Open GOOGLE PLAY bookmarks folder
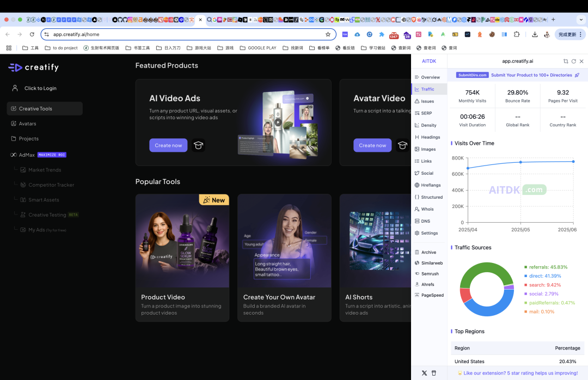Image resolution: width=588 pixels, height=380 pixels. point(258,48)
